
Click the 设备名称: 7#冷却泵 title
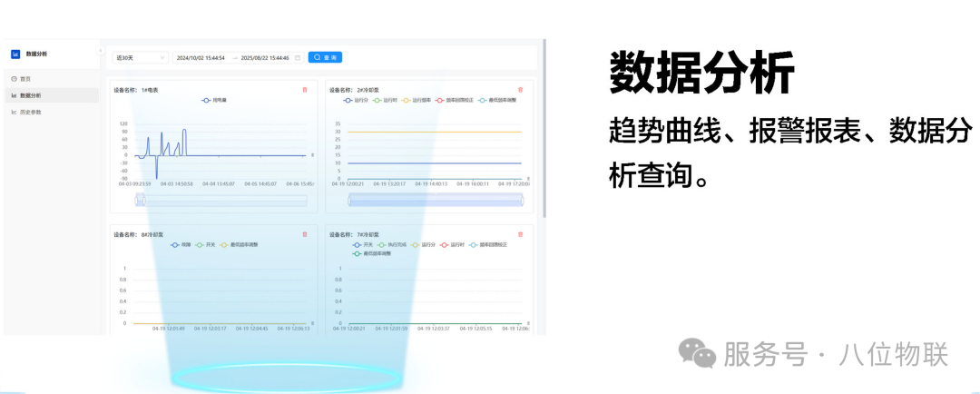click(x=354, y=234)
